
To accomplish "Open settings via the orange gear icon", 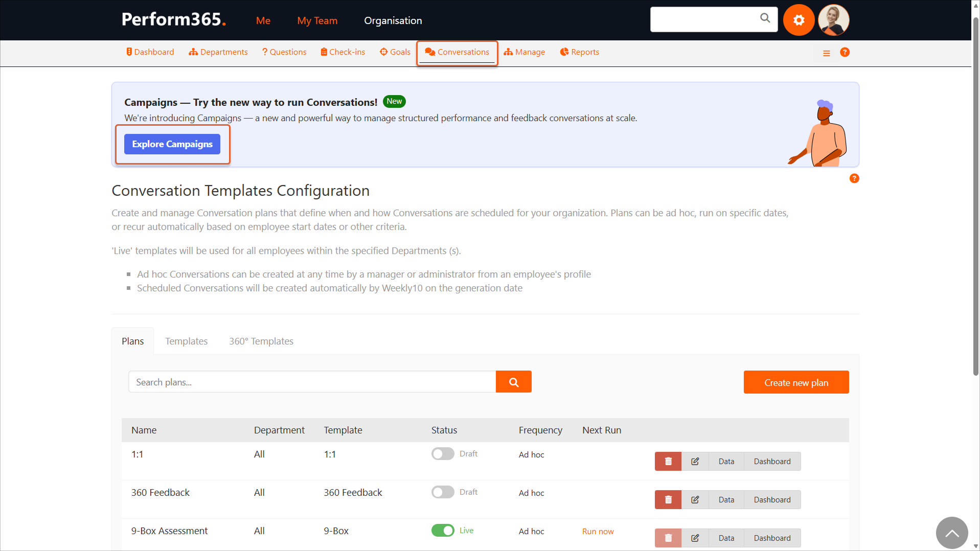I will point(799,20).
